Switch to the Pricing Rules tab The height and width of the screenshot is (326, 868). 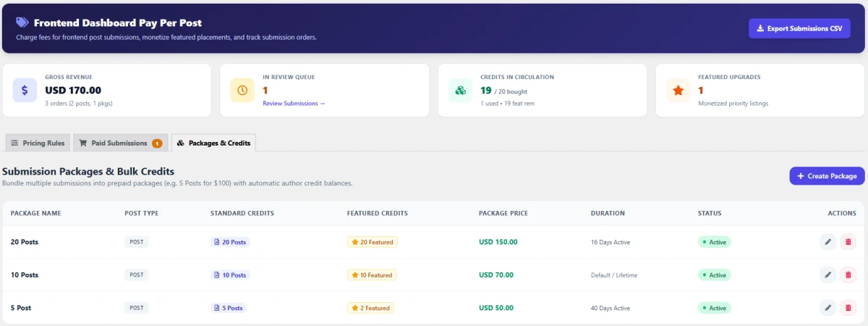point(38,143)
